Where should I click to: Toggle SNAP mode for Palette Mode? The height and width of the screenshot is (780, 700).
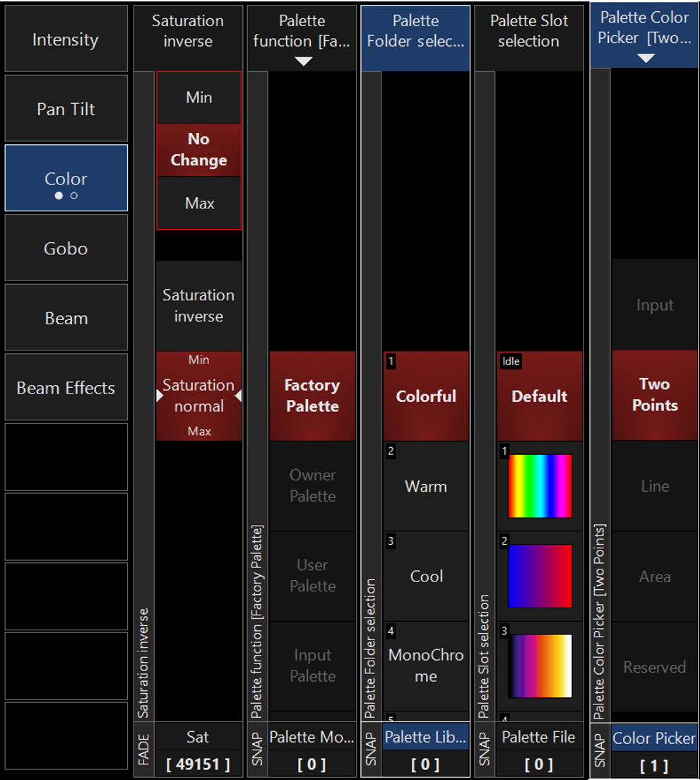click(x=257, y=750)
